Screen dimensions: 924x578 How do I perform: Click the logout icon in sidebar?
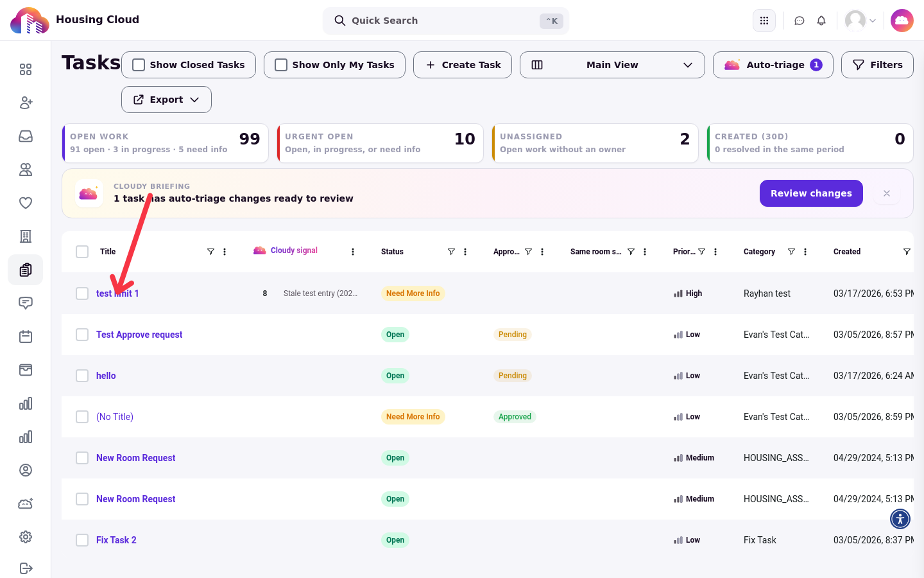(x=26, y=568)
